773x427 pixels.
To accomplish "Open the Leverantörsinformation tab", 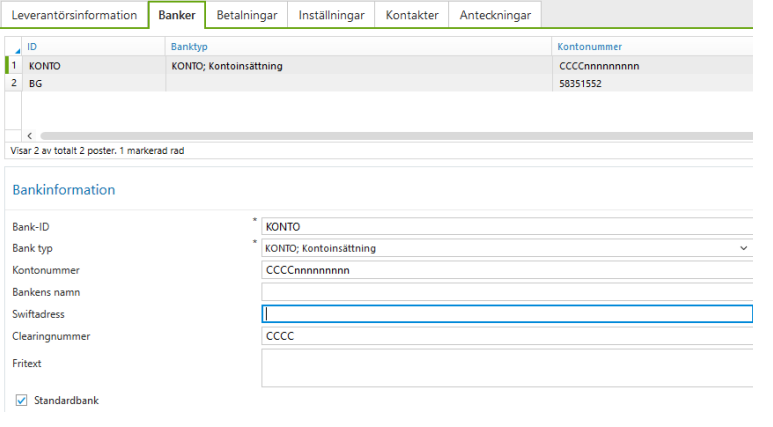I will 74,15.
